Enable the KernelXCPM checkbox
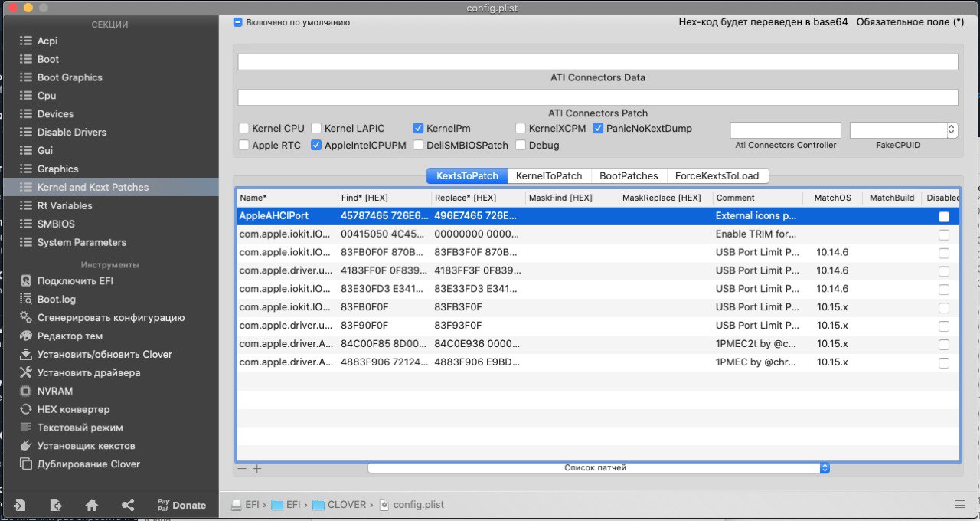980x521 pixels. pos(521,129)
